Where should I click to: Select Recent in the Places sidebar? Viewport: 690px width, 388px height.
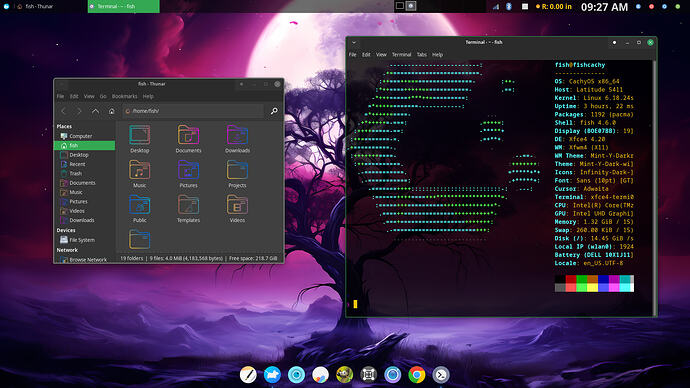click(84, 164)
